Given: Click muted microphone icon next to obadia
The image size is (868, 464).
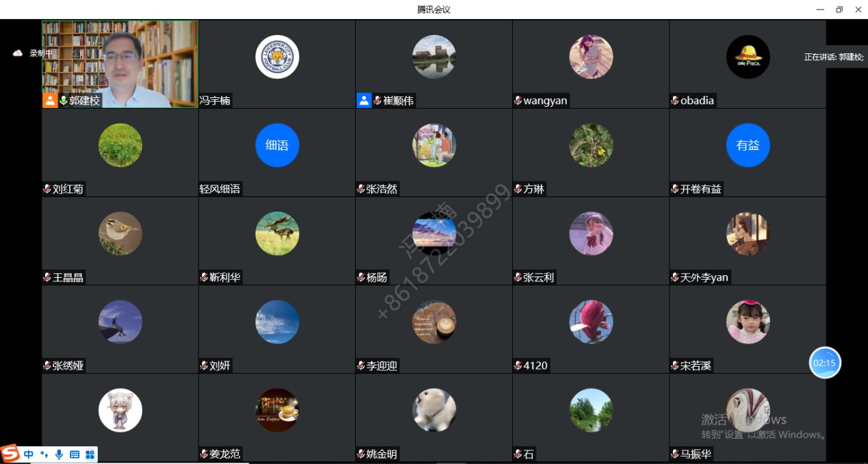Looking at the screenshot, I should click(x=675, y=101).
